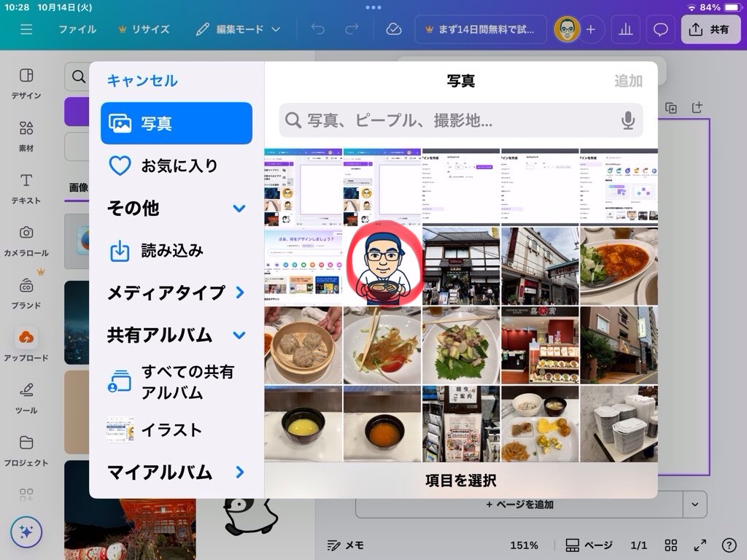Select 写真 in the picker sidebar
Screen dimensions: 747x560
pyautogui.click(x=177, y=123)
